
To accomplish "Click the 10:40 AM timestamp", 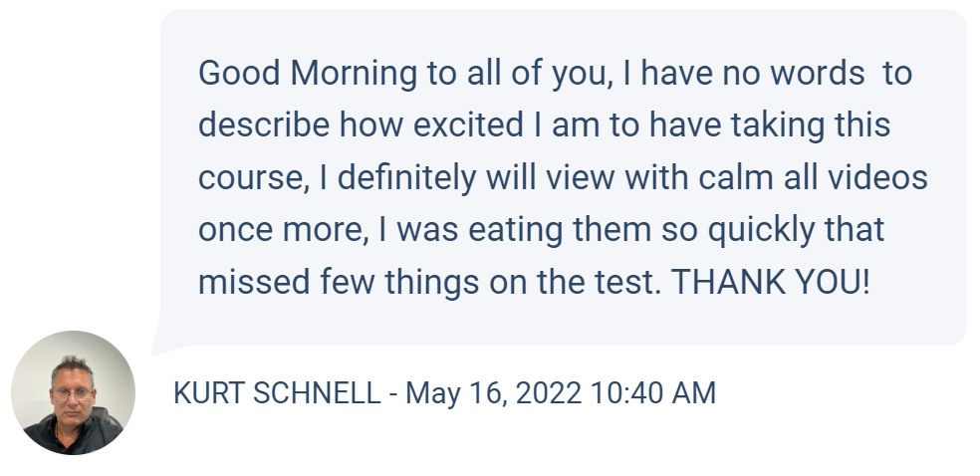I will click(652, 393).
